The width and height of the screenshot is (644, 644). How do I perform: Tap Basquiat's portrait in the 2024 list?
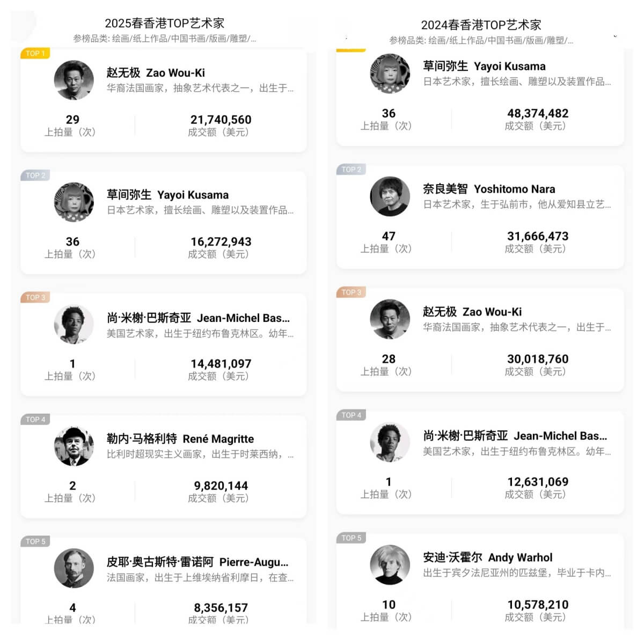pos(390,442)
